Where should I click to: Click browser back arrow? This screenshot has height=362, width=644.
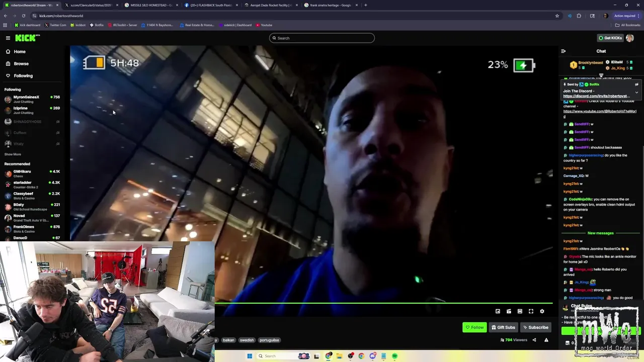point(6,16)
